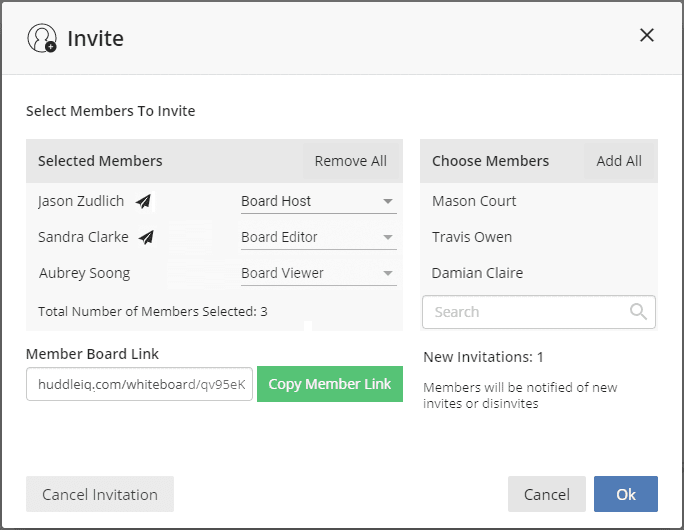
Task: Add all available members
Action: click(x=619, y=161)
